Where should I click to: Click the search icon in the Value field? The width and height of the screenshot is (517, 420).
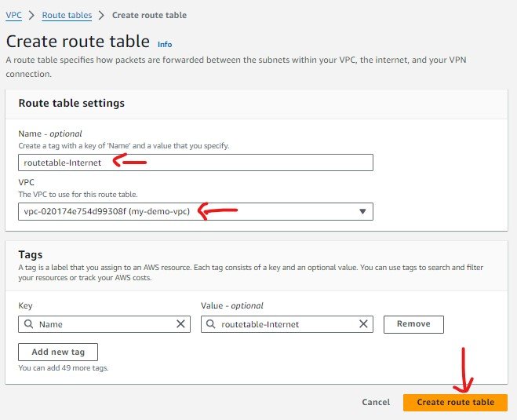click(x=212, y=324)
